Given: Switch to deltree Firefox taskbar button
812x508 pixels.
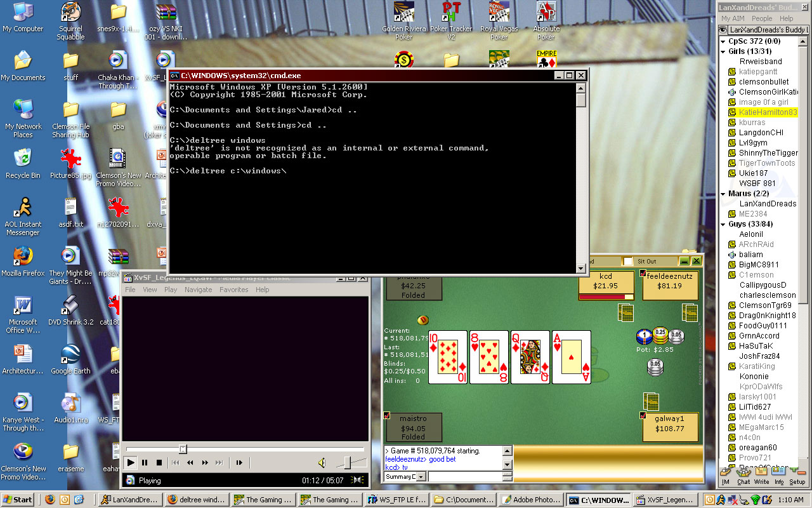Looking at the screenshot, I should coord(197,500).
